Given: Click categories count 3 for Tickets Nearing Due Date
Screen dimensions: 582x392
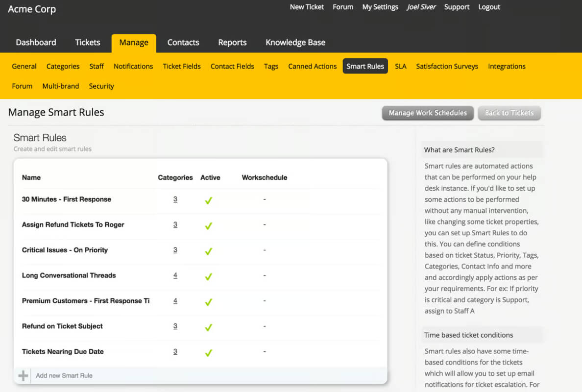Looking at the screenshot, I should 175,351.
